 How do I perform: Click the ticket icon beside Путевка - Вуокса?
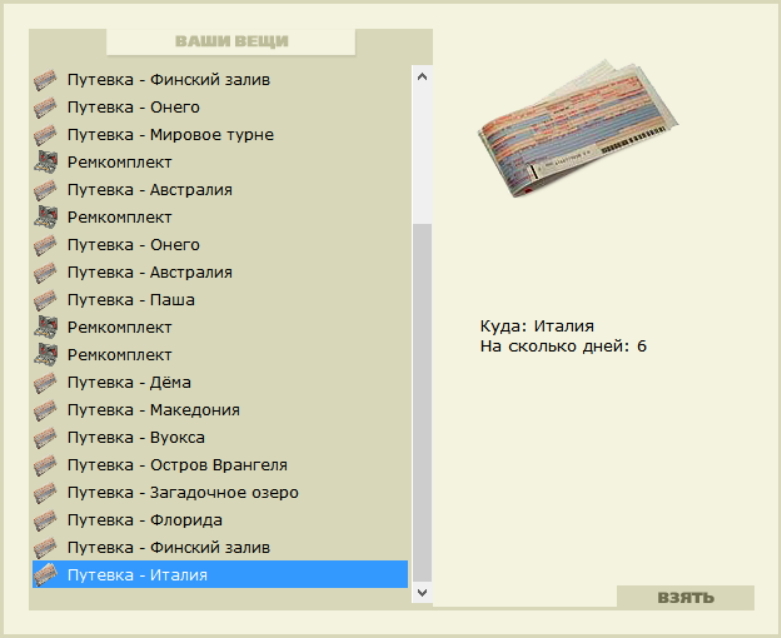[45, 438]
